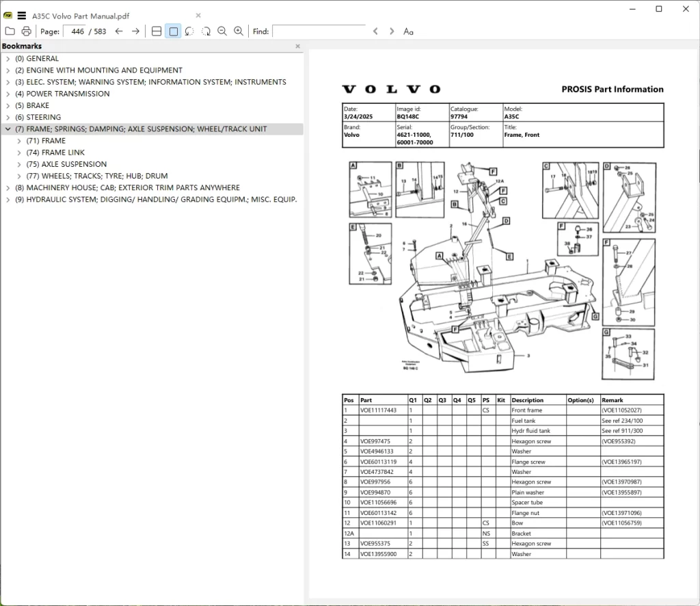Click part number VOE11117443 in table
This screenshot has width=700, height=606.
[x=378, y=410]
